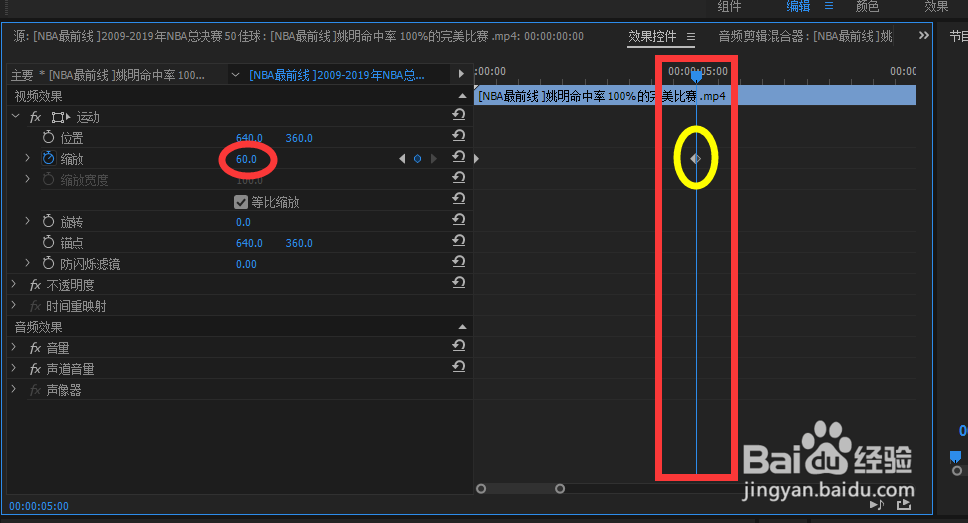Viewport: 968px width, 523px height.
Task: Switch to 组件 workspace
Action: pos(729,6)
